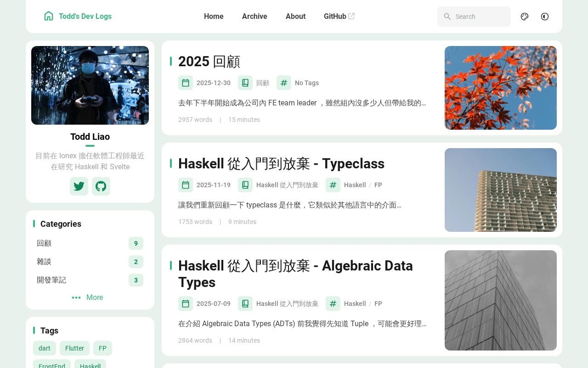Open the theme color palette icon
588x368 pixels.
click(x=525, y=17)
